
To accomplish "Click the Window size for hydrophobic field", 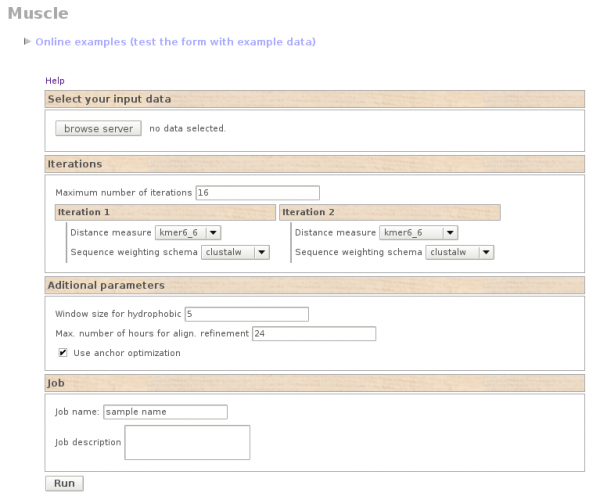I will [x=247, y=314].
